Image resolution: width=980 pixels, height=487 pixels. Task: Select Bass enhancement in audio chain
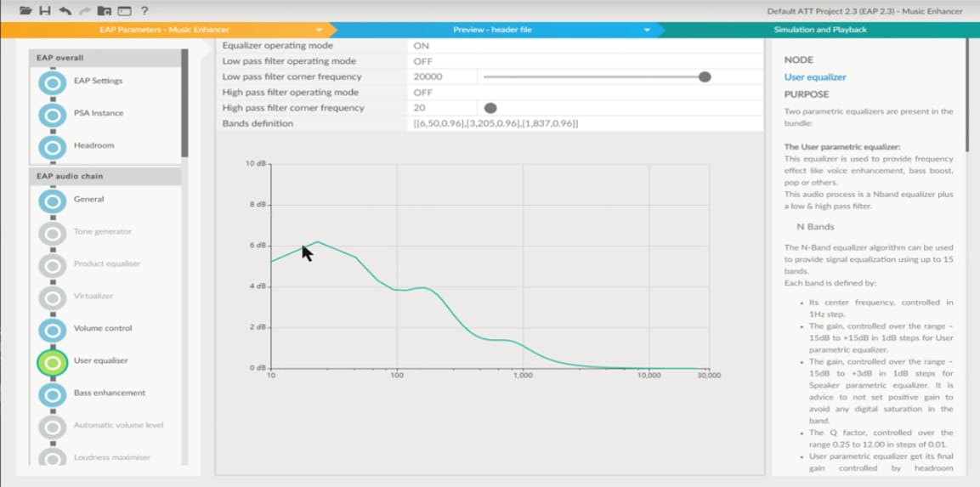coord(109,393)
